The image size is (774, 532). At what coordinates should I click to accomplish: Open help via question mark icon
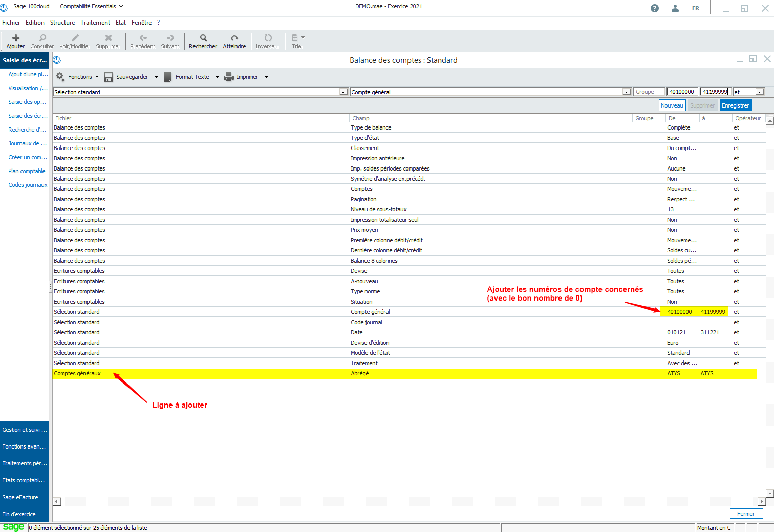click(x=654, y=8)
